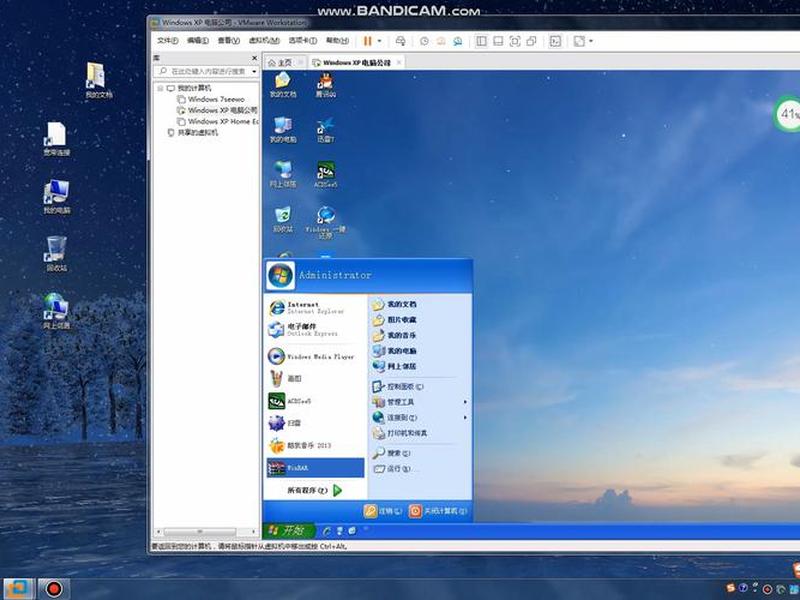The height and width of the screenshot is (600, 800).
Task: Click 网上邻居 icon on the XP guest desktop
Action: point(283,174)
